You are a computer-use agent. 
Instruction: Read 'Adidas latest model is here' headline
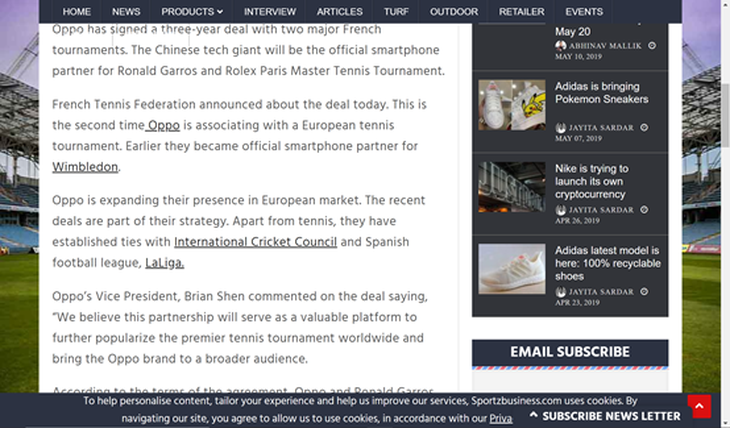point(608,263)
